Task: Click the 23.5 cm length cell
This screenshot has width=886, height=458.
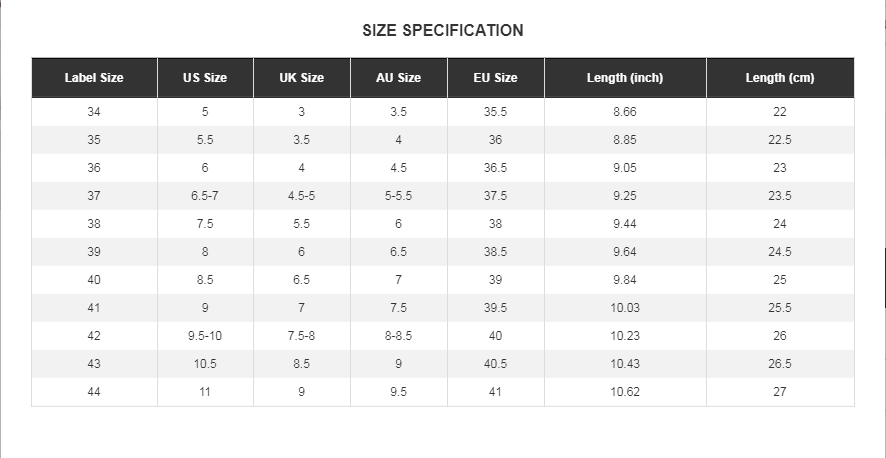Action: point(780,196)
